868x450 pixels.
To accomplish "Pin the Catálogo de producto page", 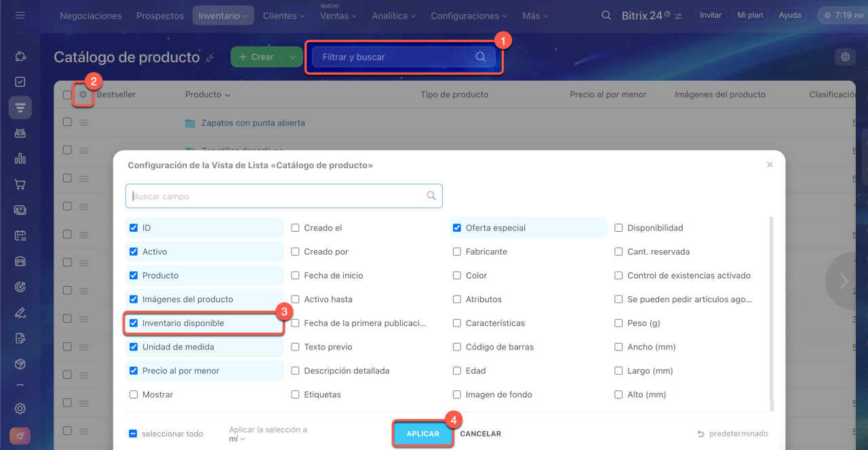I will 210,58.
